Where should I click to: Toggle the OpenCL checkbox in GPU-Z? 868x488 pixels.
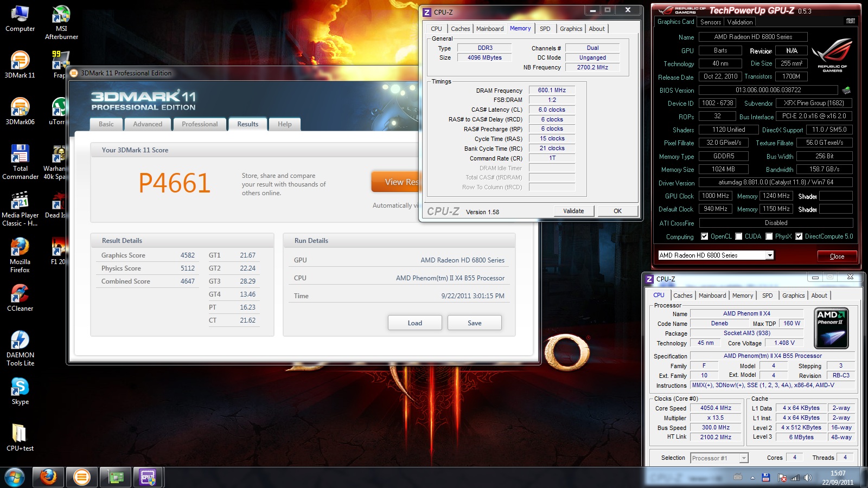[704, 236]
